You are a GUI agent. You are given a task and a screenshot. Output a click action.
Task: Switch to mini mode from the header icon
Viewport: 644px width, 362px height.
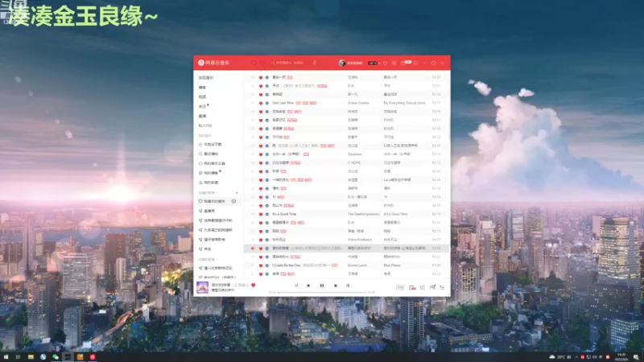coord(415,63)
